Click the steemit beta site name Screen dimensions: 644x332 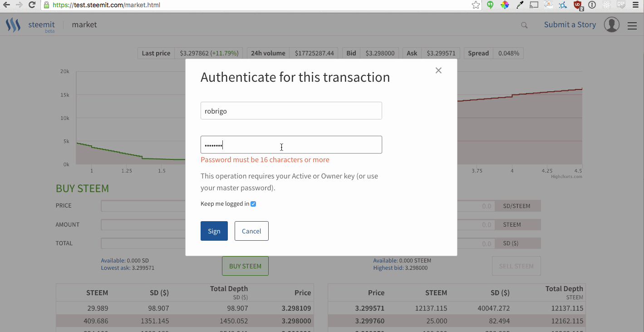(x=41, y=26)
